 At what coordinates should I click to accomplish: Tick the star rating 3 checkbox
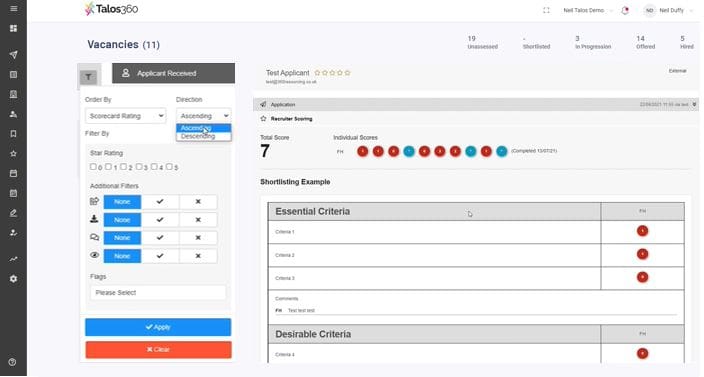coord(139,167)
